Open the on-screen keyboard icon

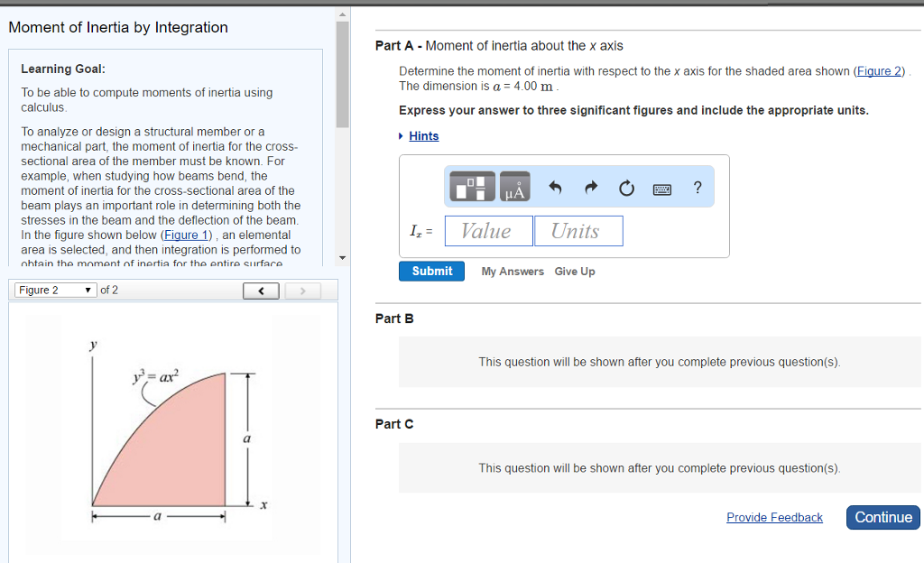click(x=661, y=186)
